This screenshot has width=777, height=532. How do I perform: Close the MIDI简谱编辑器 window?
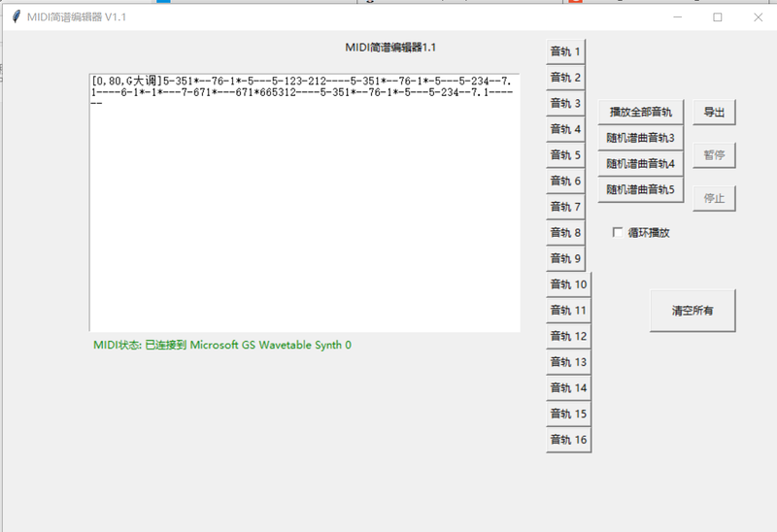[758, 17]
